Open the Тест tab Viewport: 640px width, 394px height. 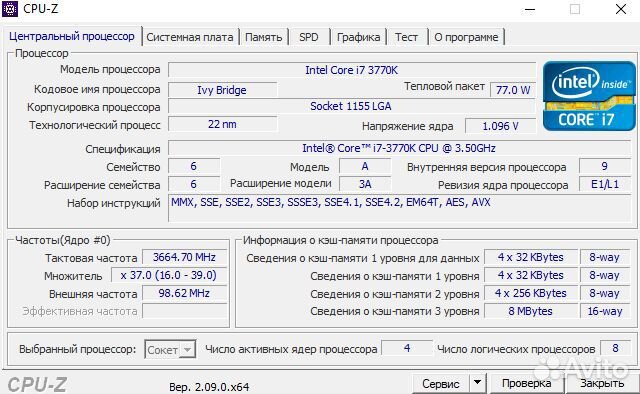point(406,37)
